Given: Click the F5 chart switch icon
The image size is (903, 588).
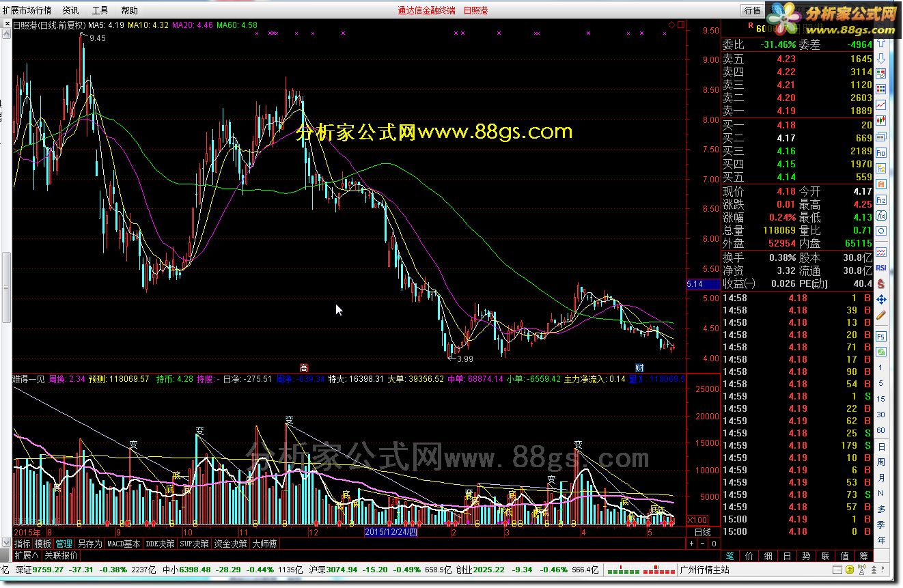Looking at the screenshot, I should (881, 336).
